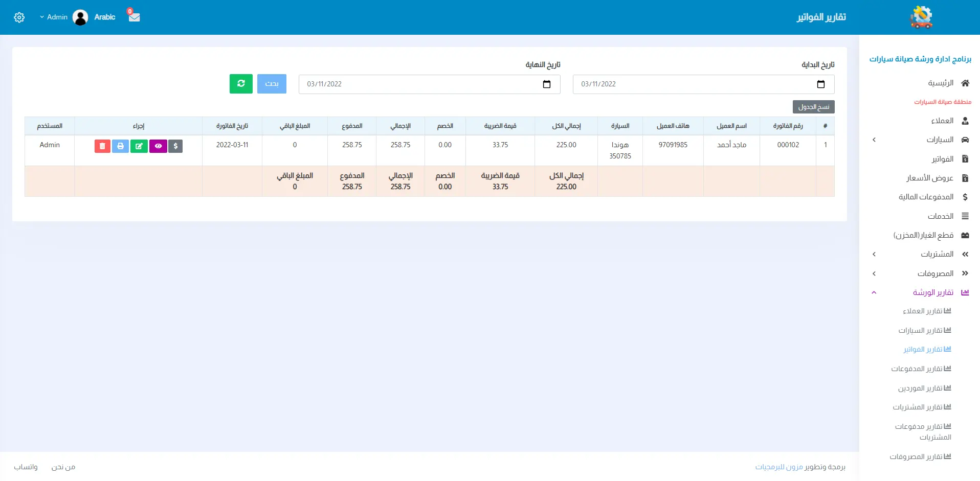Image resolution: width=980 pixels, height=481 pixels.
Task: Open the Admin user dropdown
Action: pyautogui.click(x=54, y=17)
